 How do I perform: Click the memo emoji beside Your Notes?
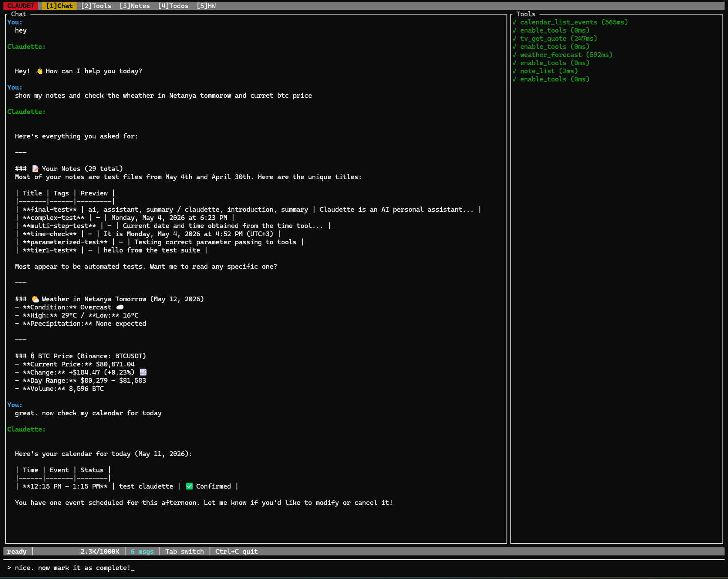[36, 169]
